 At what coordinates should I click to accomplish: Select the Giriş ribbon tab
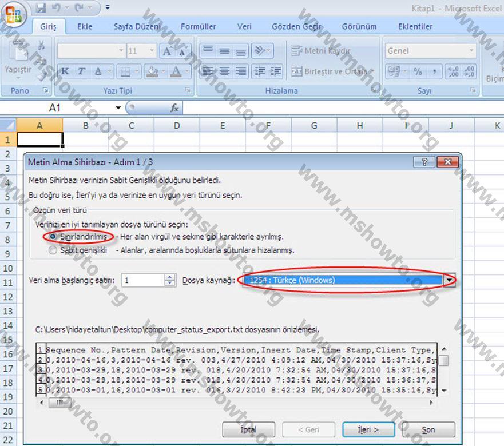pos(48,27)
